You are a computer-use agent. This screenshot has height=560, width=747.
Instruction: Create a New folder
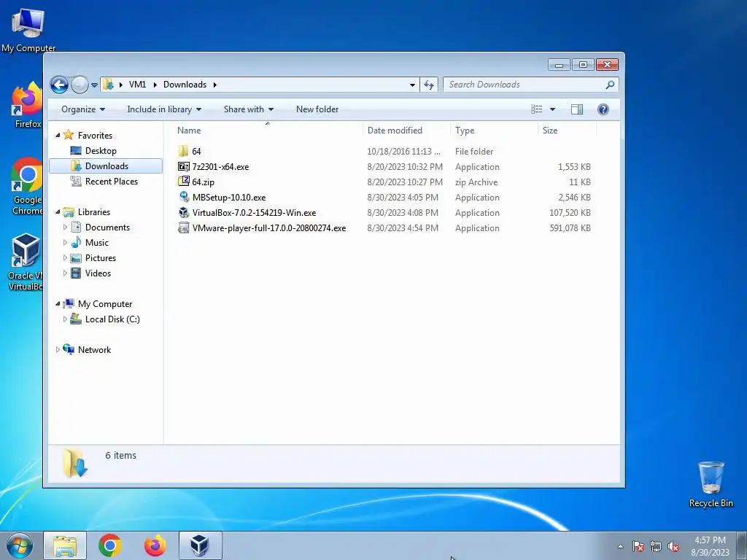tap(317, 109)
